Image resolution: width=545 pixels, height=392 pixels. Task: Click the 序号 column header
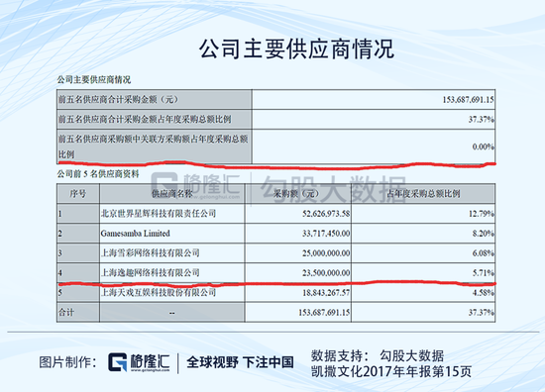click(78, 194)
